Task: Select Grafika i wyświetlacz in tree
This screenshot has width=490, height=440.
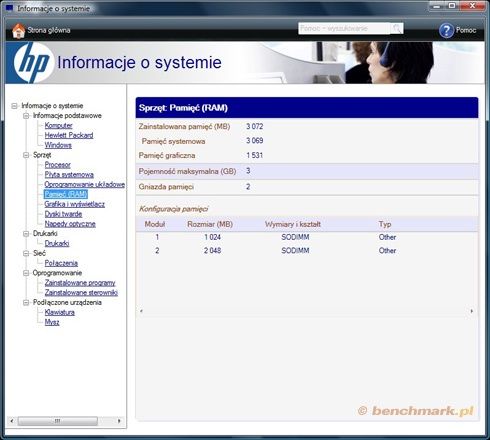Action: (75, 204)
